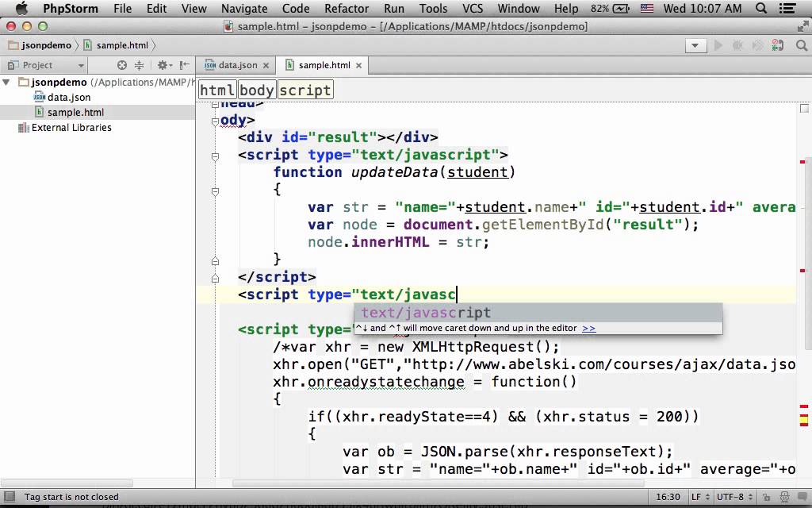Open the File menu
This screenshot has height=508, width=812.
[x=122, y=8]
